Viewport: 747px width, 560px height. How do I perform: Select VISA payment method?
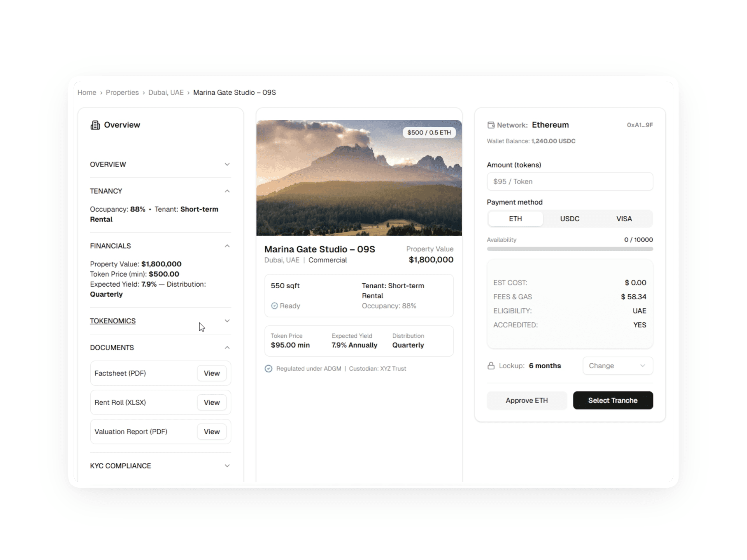pyautogui.click(x=624, y=219)
